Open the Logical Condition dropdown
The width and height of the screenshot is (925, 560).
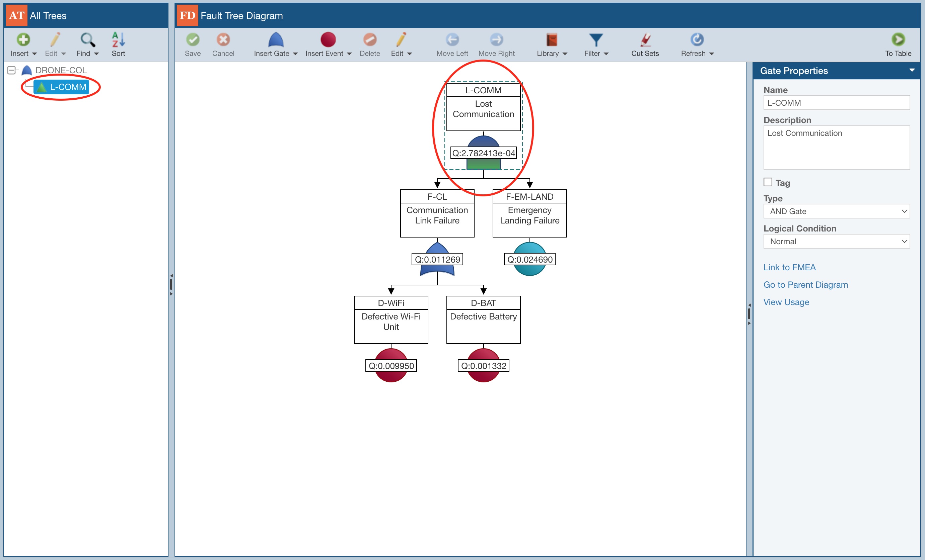836,241
